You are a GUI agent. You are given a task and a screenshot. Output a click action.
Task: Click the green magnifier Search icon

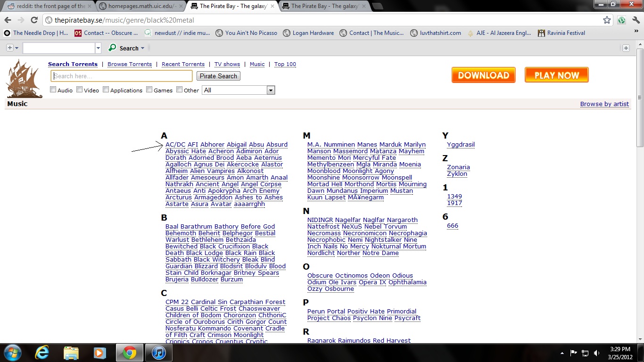pos(112,48)
